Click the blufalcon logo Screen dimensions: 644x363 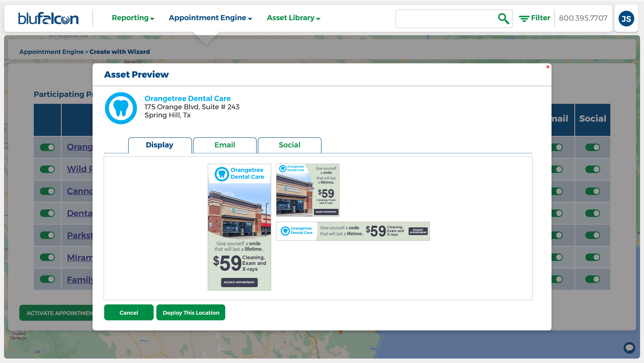pos(48,18)
